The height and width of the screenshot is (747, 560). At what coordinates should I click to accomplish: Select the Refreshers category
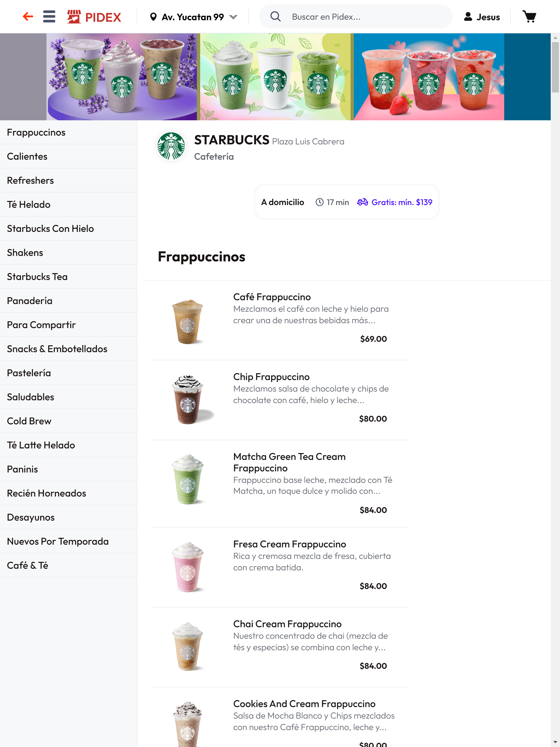click(x=69, y=180)
